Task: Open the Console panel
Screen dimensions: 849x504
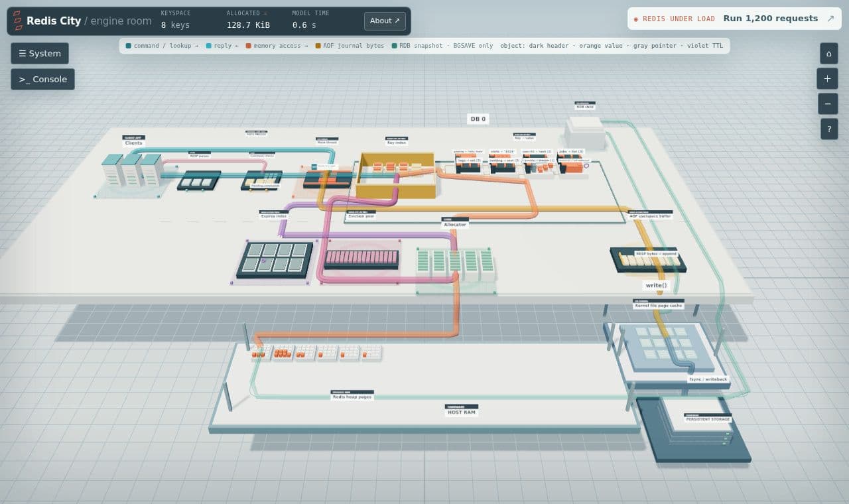Action: 42,80
